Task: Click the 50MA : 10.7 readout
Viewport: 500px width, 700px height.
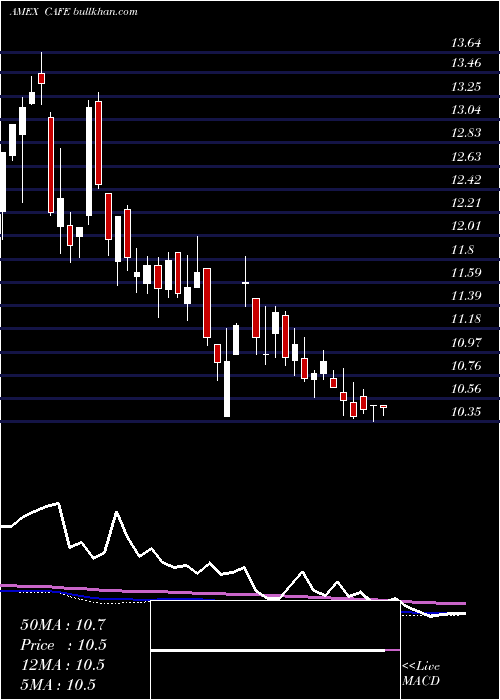Action: 63,625
